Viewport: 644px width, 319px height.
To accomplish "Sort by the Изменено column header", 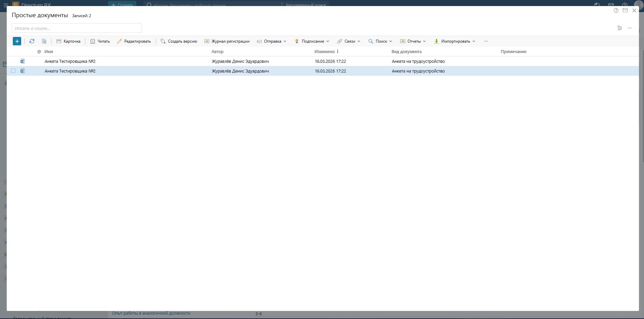I will coord(325,52).
